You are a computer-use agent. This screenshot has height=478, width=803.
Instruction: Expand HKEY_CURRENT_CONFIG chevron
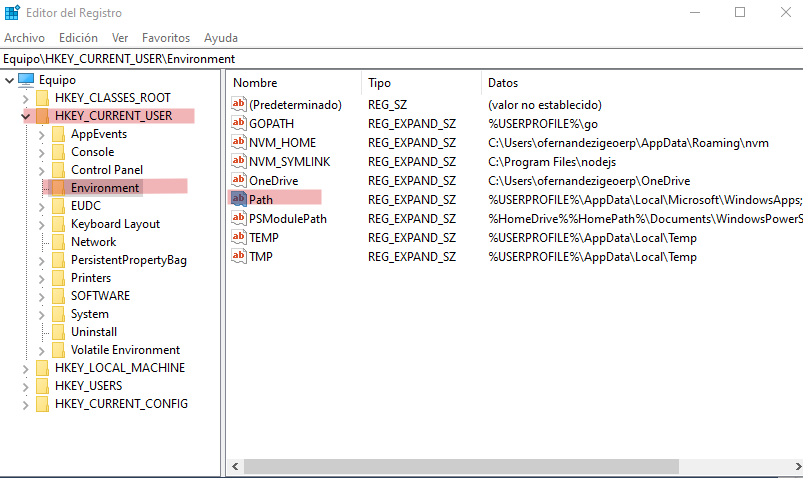[26, 405]
